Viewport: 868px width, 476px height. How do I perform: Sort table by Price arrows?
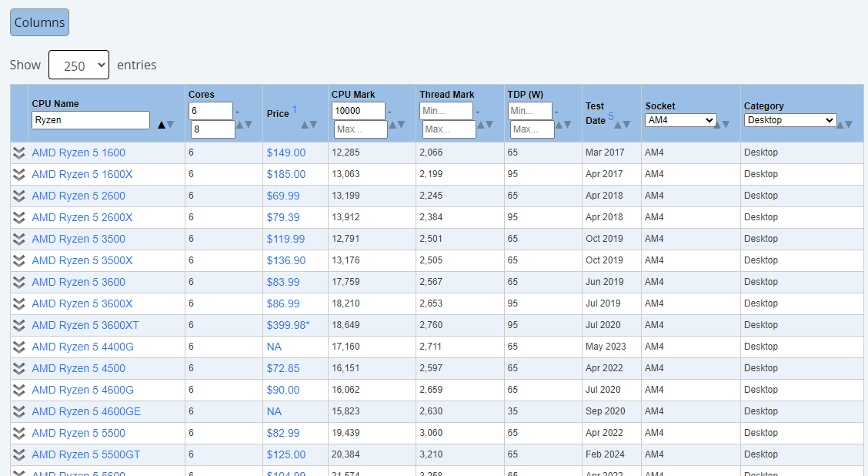(x=309, y=125)
